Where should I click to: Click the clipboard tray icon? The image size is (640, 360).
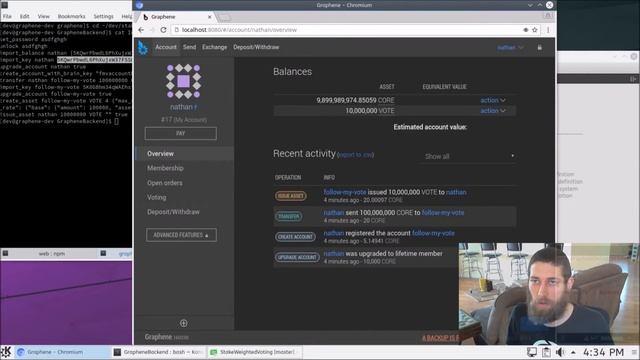click(x=546, y=352)
